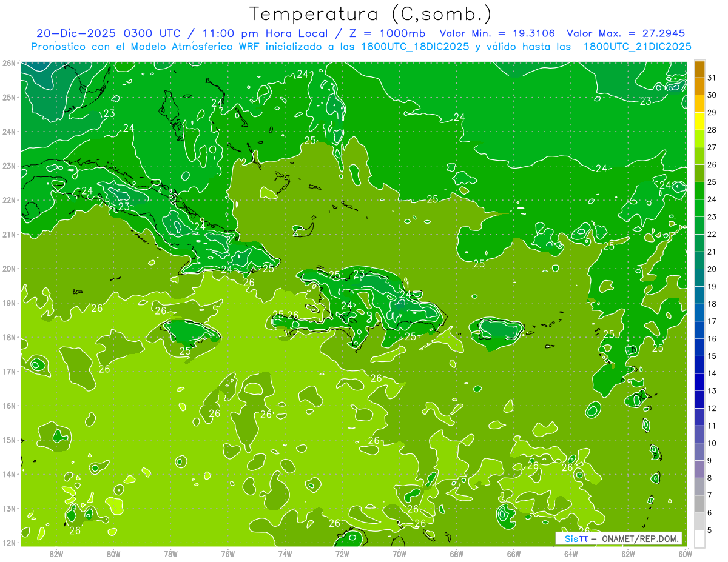728x562 pixels.
Task: Click the "19N" latitude axis label
Action: [9, 303]
